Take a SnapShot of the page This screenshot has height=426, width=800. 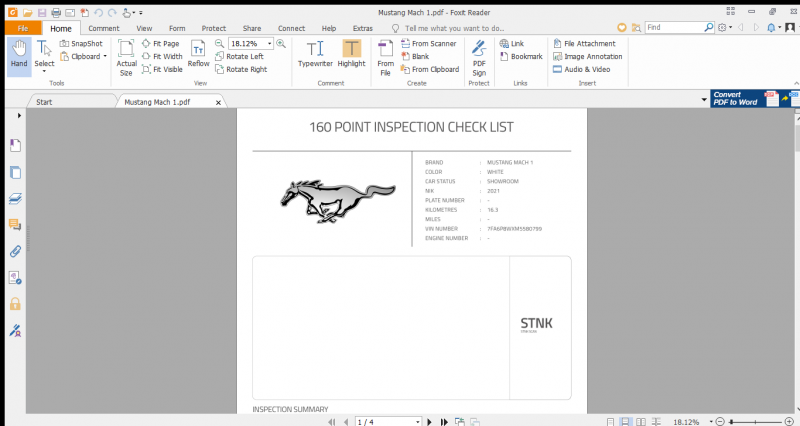coord(81,43)
